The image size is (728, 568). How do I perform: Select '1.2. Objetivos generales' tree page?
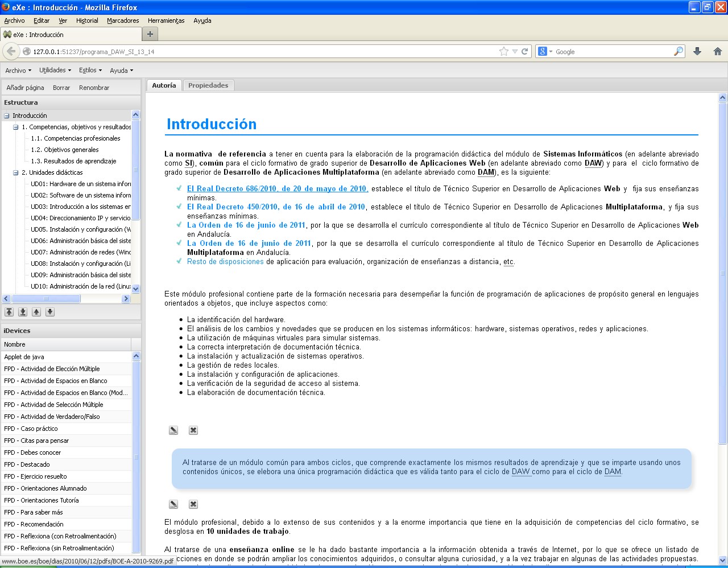pyautogui.click(x=65, y=150)
